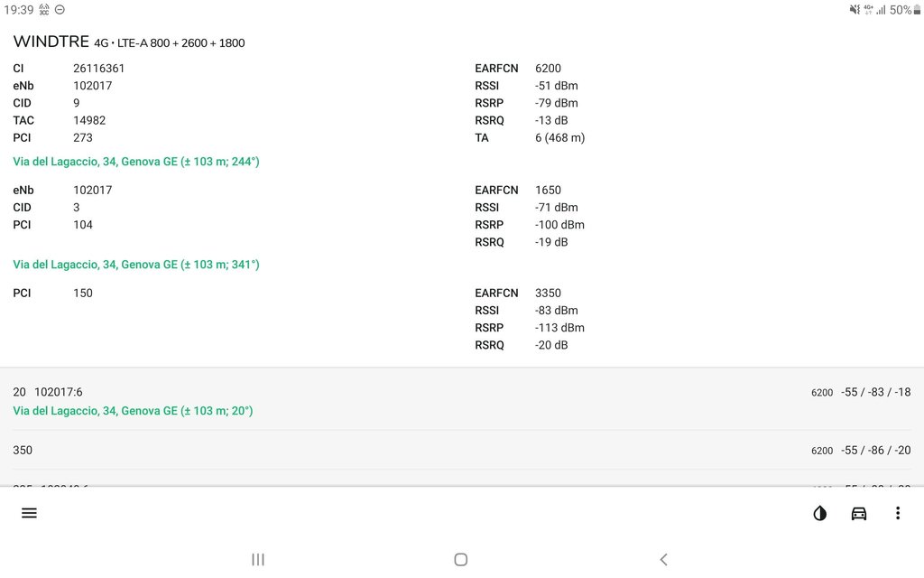Open the three-dot overflow menu
The image size is (924, 578).
(x=897, y=513)
